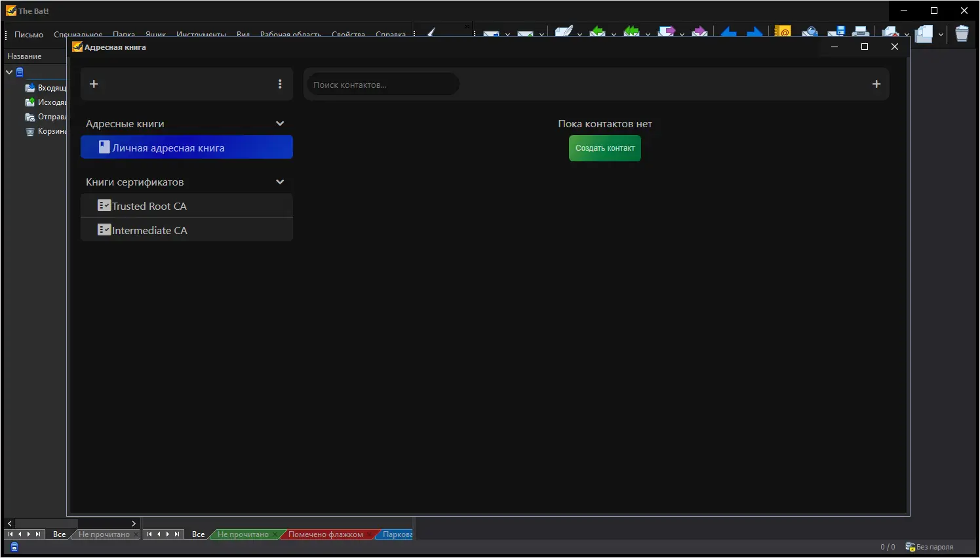This screenshot has height=558, width=980.
Task: Open the Исходящие folder
Action: click(46, 102)
